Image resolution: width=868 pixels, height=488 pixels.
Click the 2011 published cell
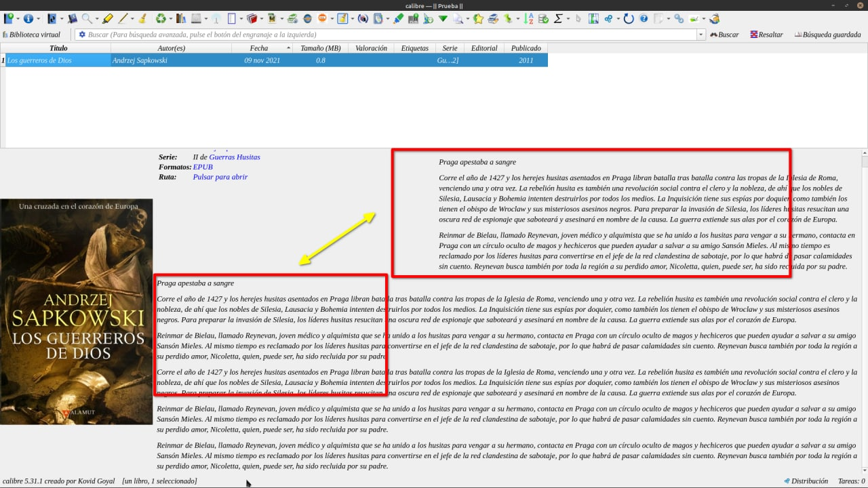(526, 60)
